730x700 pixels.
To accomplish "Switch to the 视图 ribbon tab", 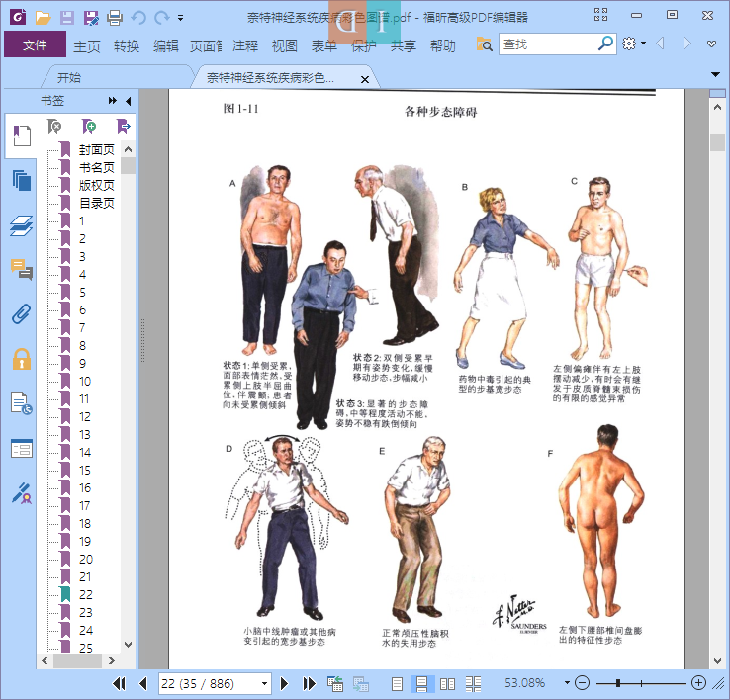I will 285,46.
